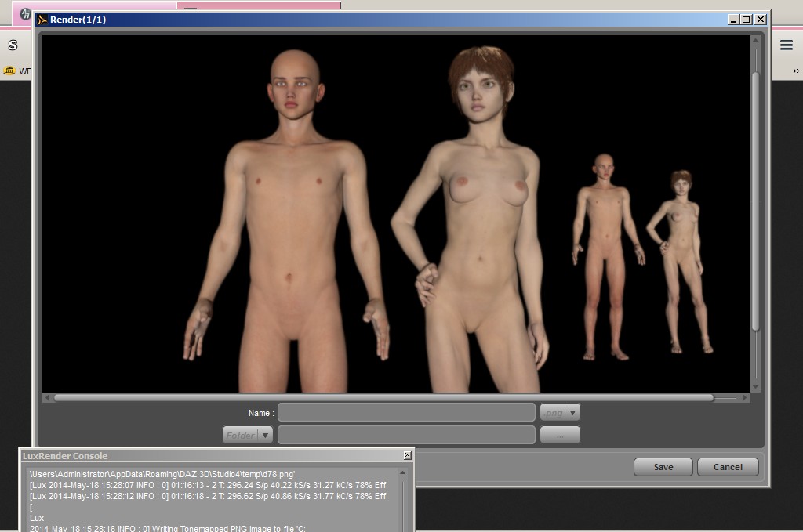Image resolution: width=803 pixels, height=532 pixels.
Task: Select console log line at 15:28:07
Action: 208,485
